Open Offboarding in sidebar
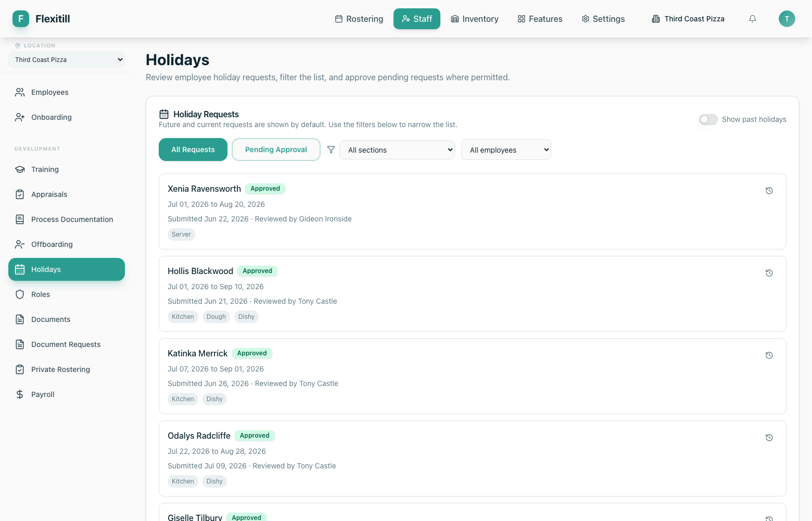 coord(67,244)
